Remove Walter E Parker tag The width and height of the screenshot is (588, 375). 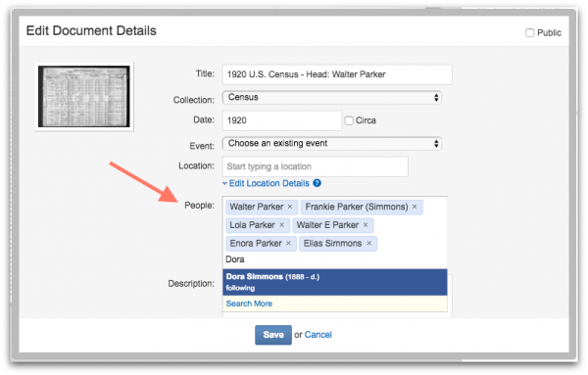[x=366, y=225]
